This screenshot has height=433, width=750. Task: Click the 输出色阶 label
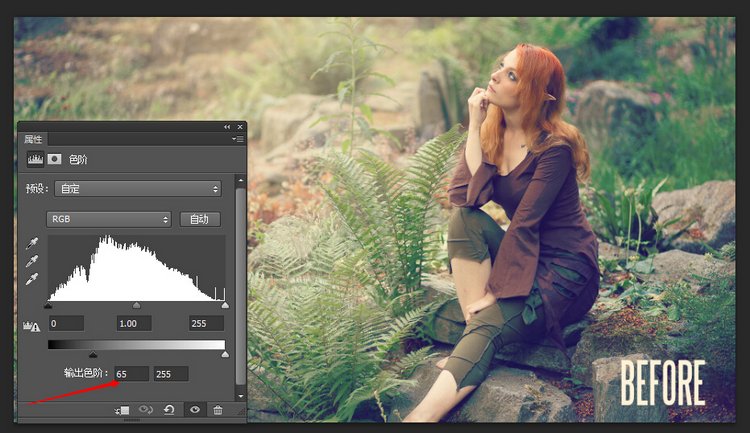[x=86, y=373]
